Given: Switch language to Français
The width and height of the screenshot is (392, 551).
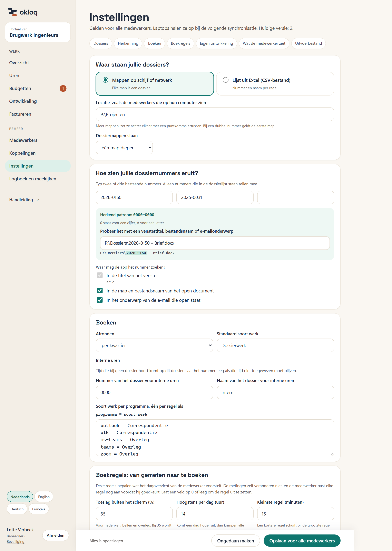Looking at the screenshot, I should coord(39,509).
